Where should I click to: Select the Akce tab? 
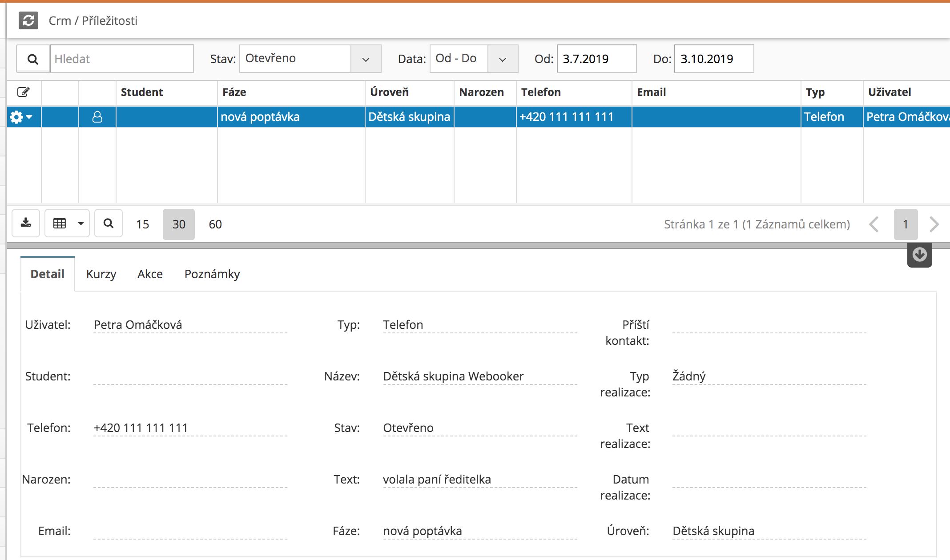[150, 274]
